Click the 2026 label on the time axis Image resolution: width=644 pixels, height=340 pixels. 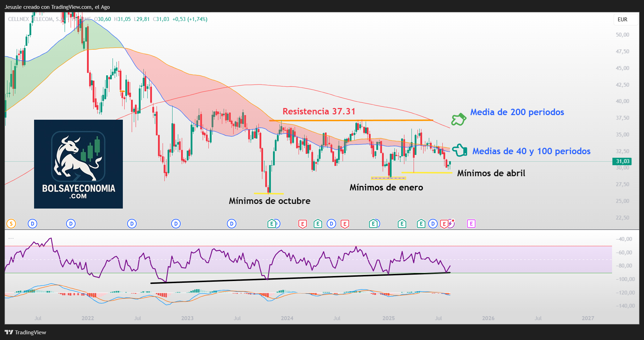coord(488,318)
